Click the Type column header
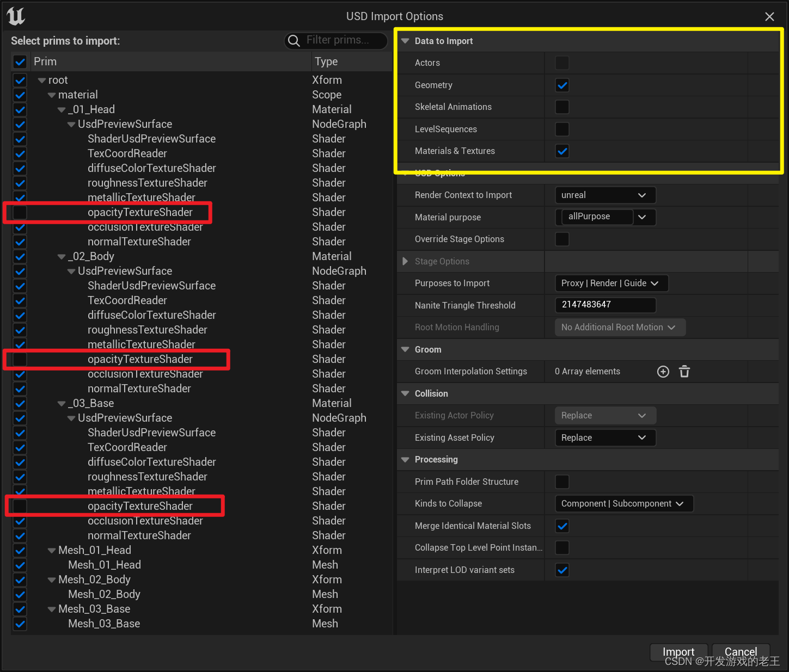This screenshot has height=672, width=789. point(351,61)
